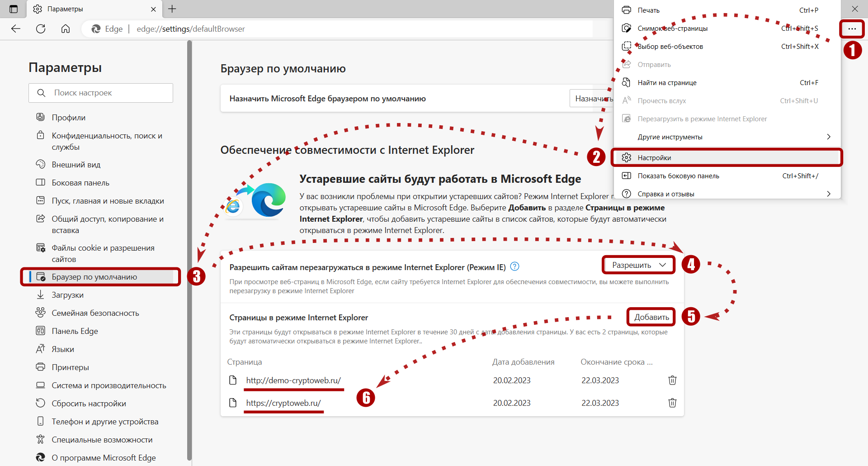Screen dimensions: 868x466
Task: Choose Выбор веб-объектов menu item
Action: (727, 46)
